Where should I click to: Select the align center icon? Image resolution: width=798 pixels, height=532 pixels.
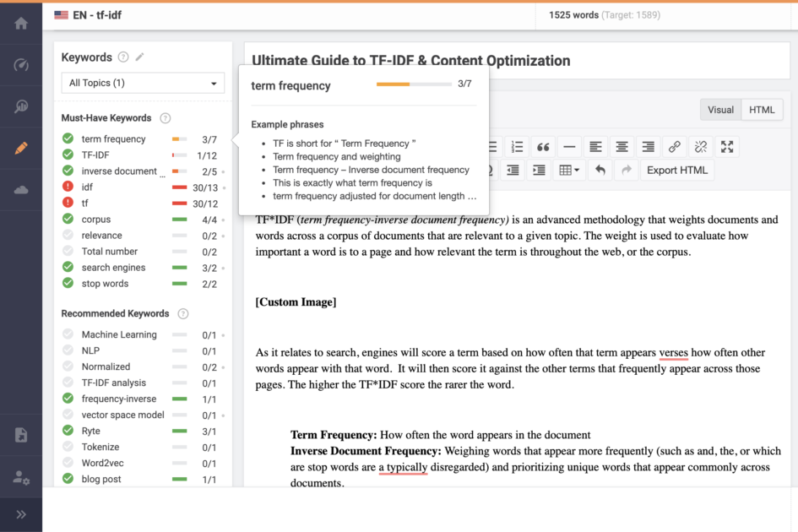pos(622,146)
